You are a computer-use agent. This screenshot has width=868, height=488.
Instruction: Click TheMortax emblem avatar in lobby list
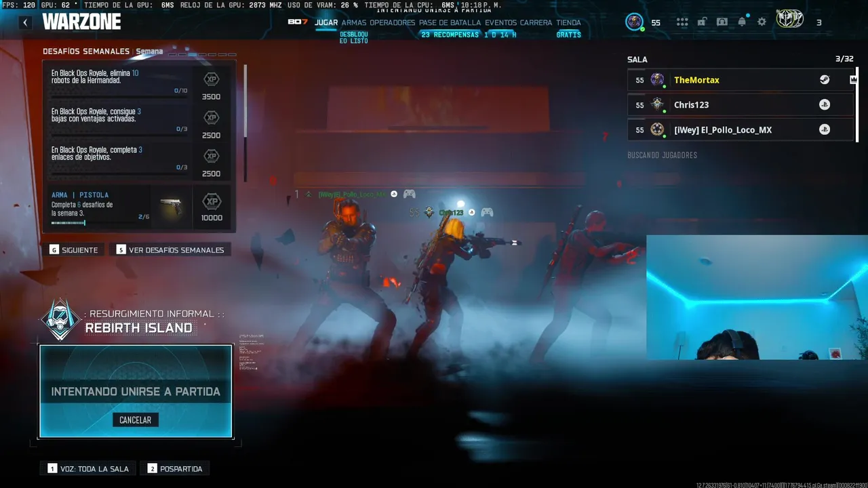[x=657, y=79]
